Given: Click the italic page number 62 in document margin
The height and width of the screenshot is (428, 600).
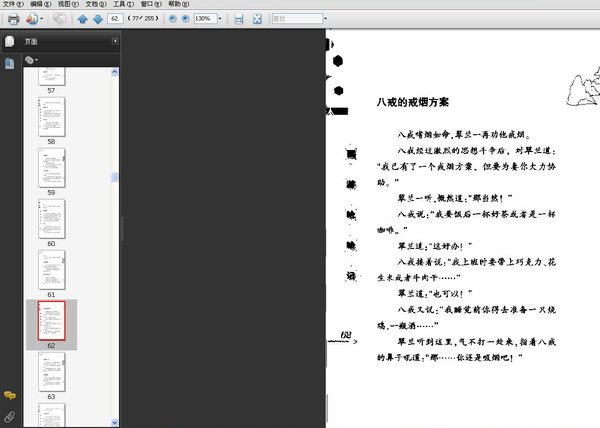Looking at the screenshot, I should [x=346, y=335].
